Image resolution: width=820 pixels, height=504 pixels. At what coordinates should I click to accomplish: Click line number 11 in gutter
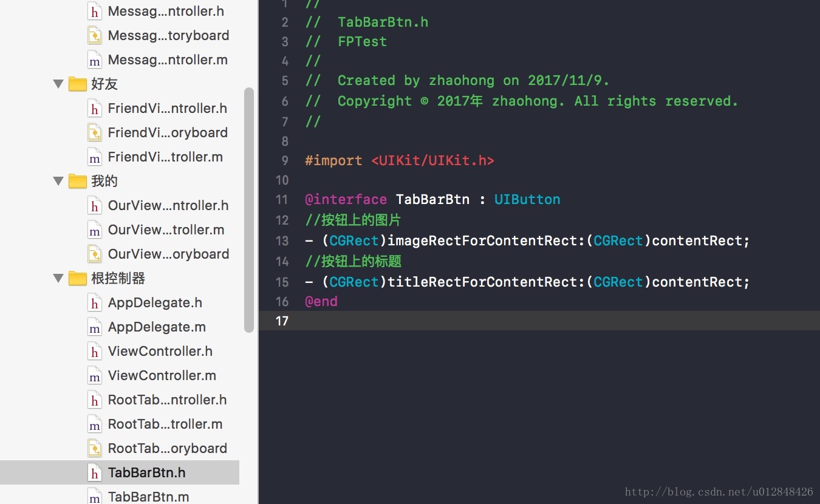(x=282, y=199)
